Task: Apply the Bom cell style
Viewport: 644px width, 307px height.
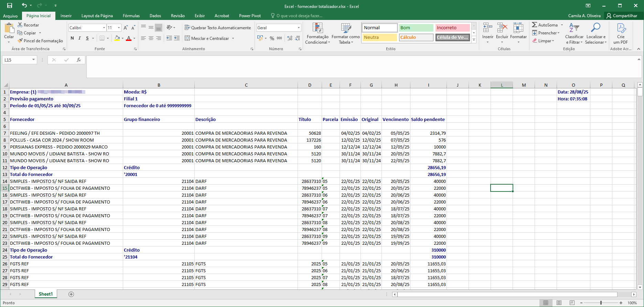Action: click(416, 28)
